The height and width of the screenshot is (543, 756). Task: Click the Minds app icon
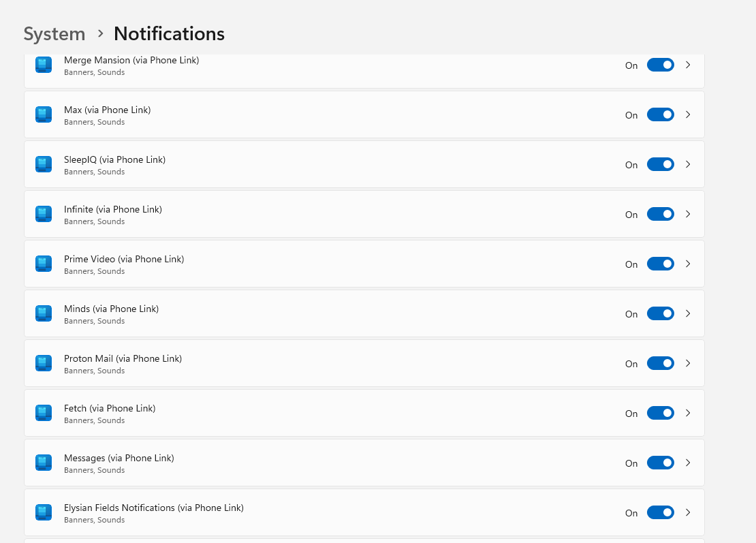click(44, 313)
